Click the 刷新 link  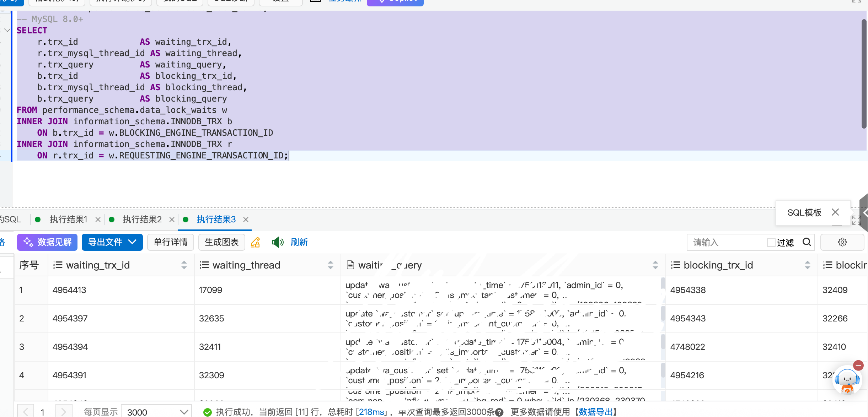[299, 242]
